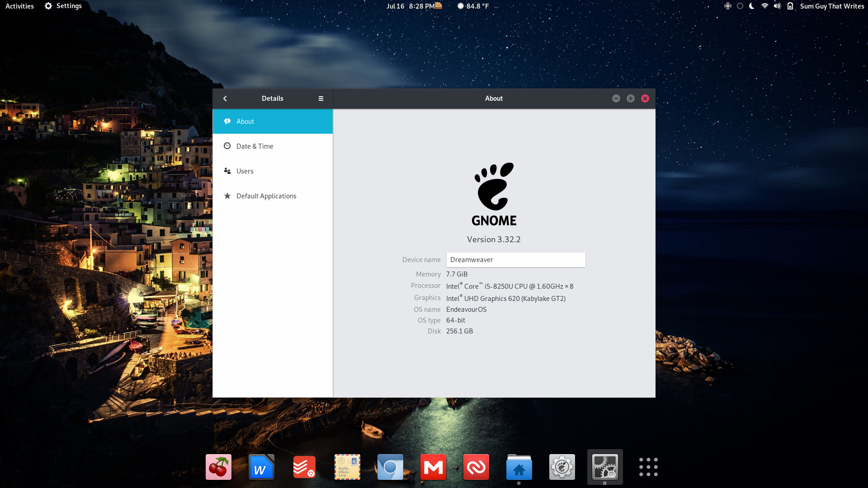This screenshot has height=488, width=868.
Task: Toggle night light moon icon in top bar
Action: click(x=752, y=6)
